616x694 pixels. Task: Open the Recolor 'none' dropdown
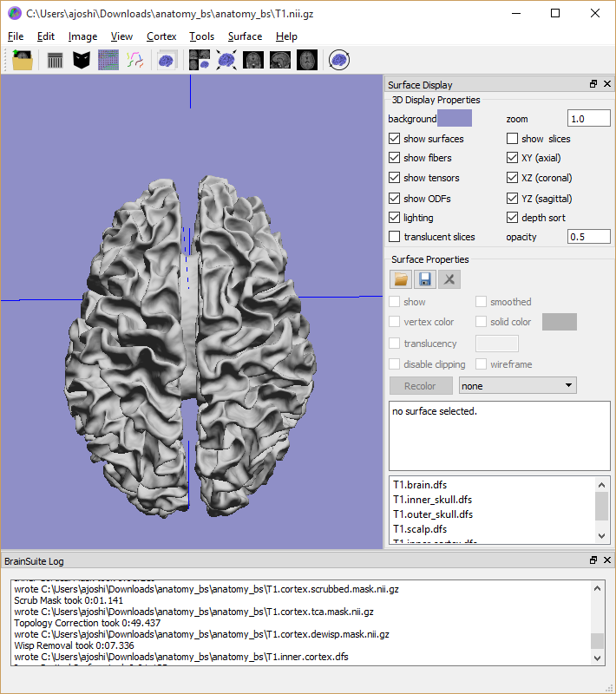pos(517,385)
